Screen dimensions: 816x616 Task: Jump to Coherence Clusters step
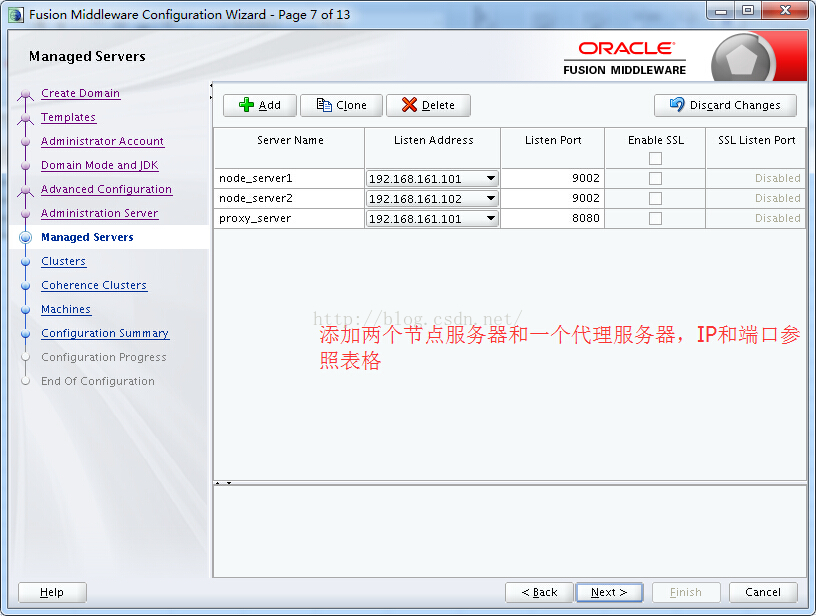click(94, 285)
